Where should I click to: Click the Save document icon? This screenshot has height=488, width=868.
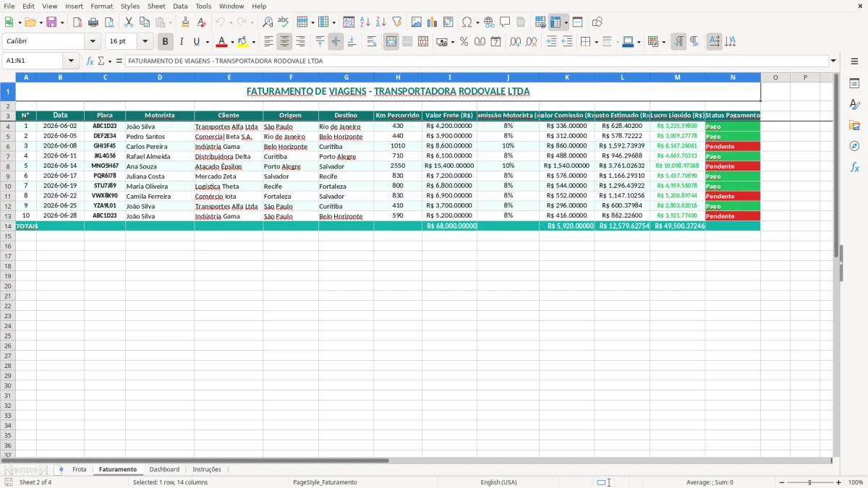[x=51, y=22]
